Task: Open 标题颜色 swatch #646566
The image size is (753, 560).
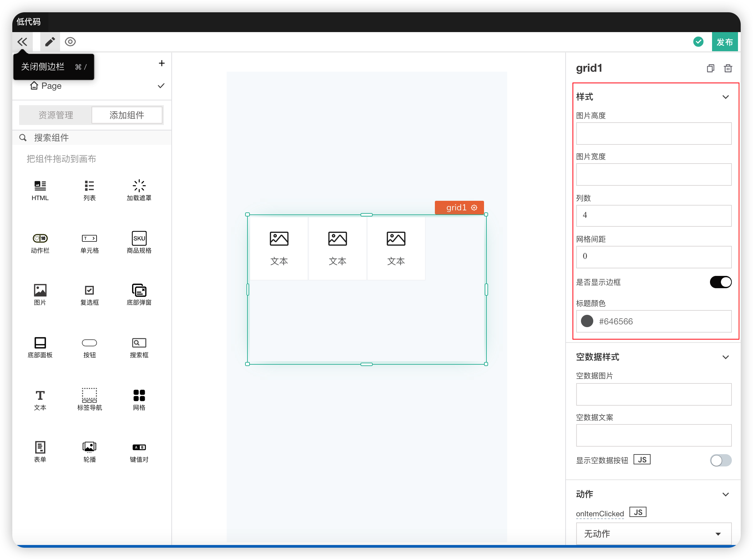Action: (587, 321)
